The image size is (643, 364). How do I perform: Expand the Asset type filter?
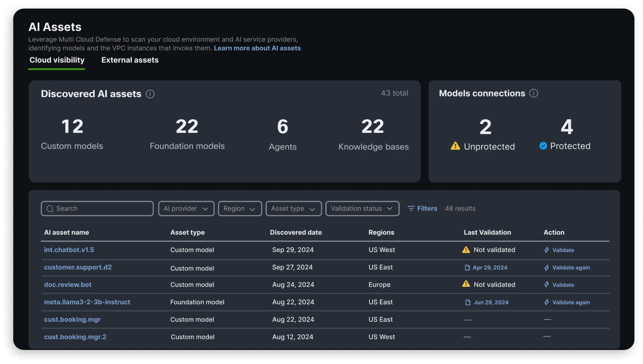[293, 209]
